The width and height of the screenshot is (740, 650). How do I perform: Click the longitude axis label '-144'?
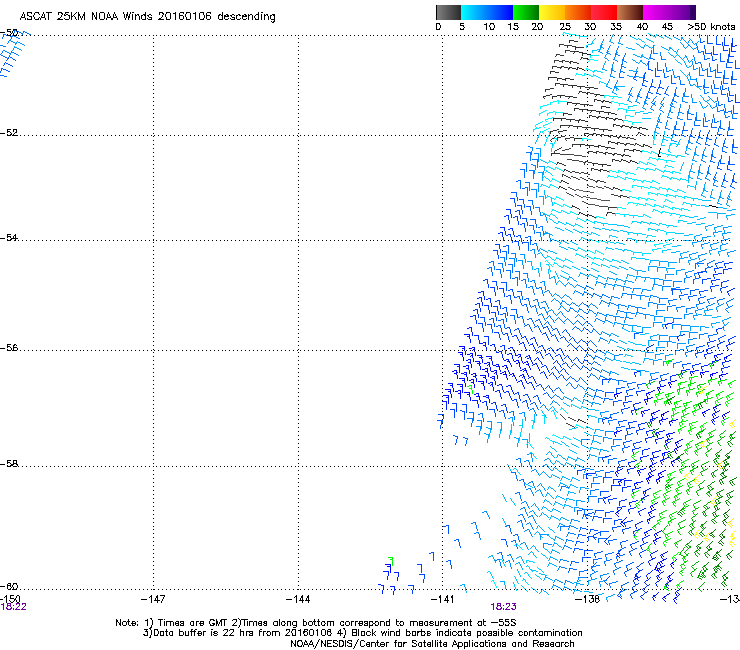pos(298,599)
